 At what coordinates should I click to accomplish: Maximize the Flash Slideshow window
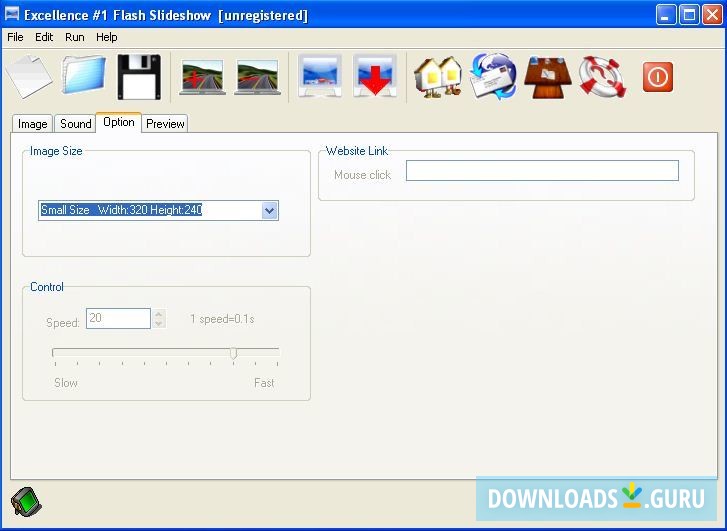pyautogui.click(x=689, y=15)
